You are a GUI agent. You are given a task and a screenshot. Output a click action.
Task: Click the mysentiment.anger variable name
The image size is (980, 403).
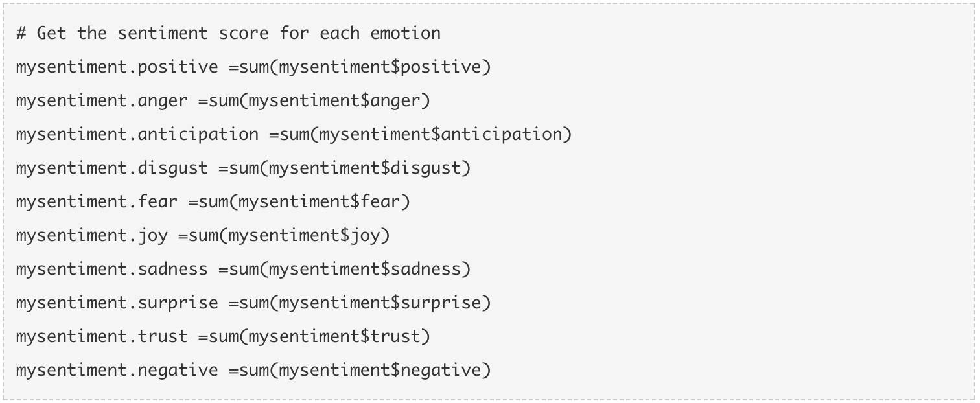point(102,100)
